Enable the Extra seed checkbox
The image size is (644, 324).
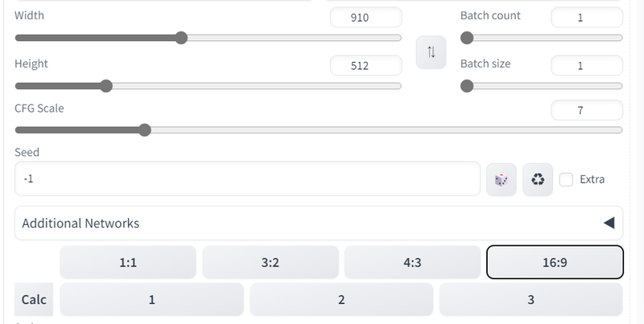[566, 179]
